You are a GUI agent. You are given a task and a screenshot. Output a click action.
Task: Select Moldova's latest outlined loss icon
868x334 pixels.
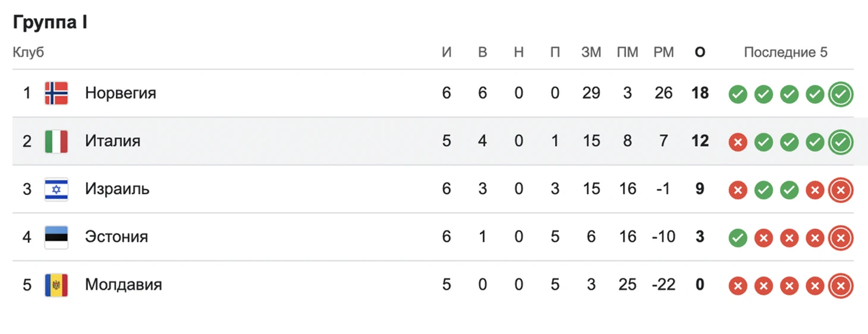point(841,286)
